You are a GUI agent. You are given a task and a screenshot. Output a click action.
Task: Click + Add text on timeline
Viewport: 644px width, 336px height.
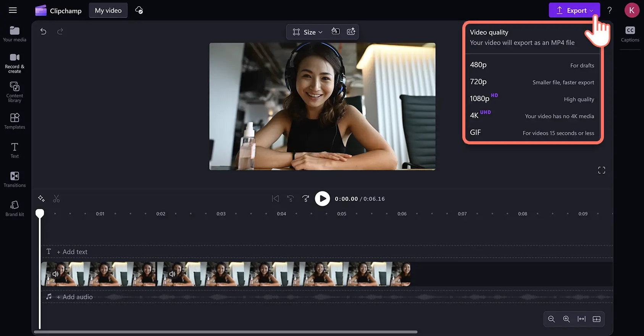[72, 252]
